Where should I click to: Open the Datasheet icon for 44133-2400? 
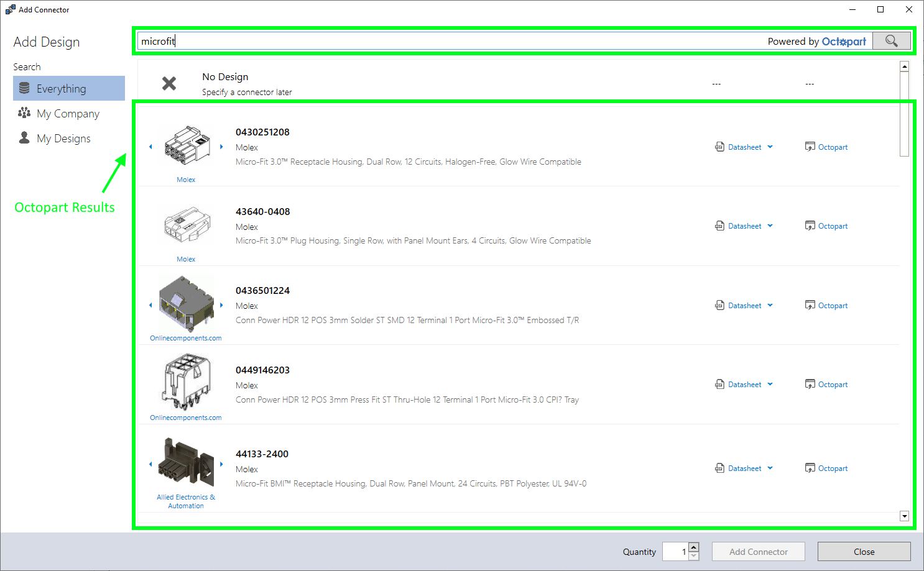point(719,468)
